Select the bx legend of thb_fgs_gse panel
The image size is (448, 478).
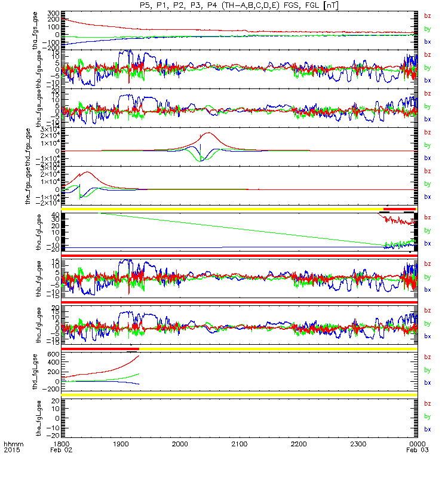(x=428, y=81)
